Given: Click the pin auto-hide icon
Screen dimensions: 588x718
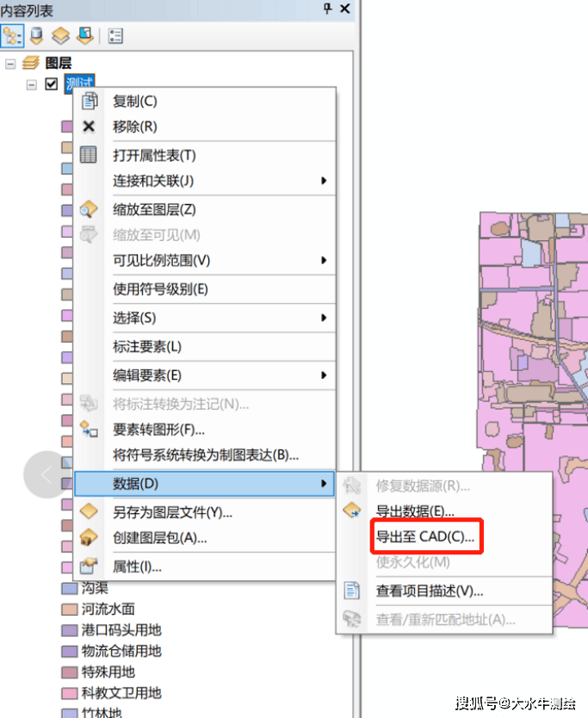Looking at the screenshot, I should (327, 9).
